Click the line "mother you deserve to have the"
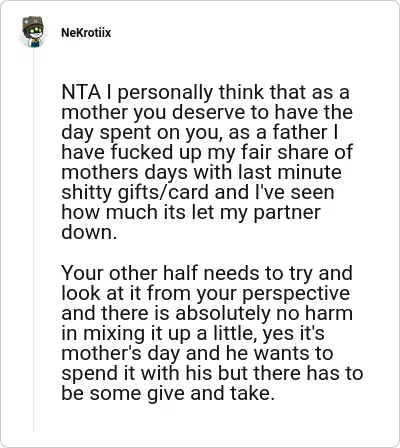 point(207,113)
